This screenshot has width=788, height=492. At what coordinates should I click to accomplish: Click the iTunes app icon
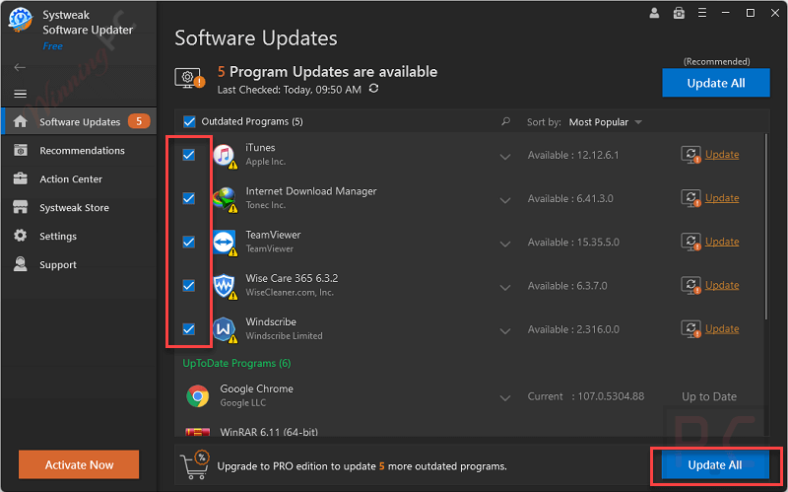225,155
